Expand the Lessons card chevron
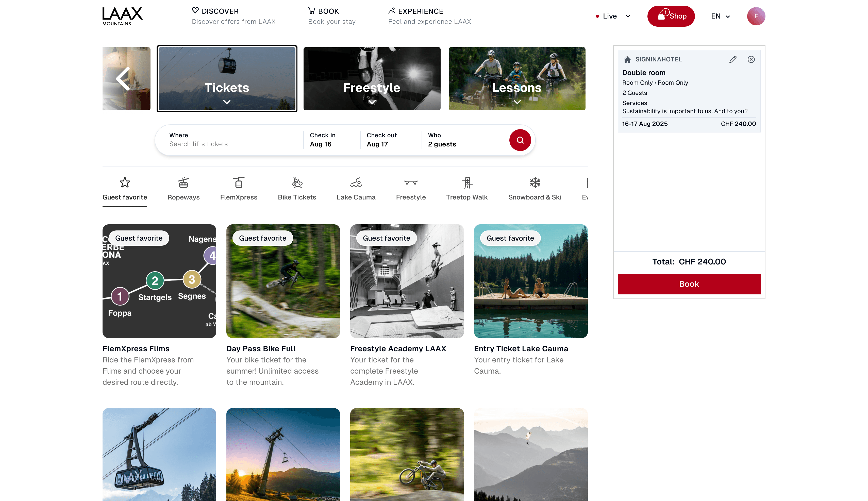 point(516,102)
